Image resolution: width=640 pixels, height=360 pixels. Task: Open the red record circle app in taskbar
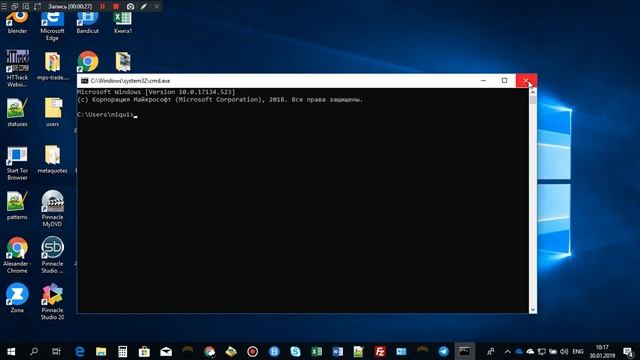point(252,351)
